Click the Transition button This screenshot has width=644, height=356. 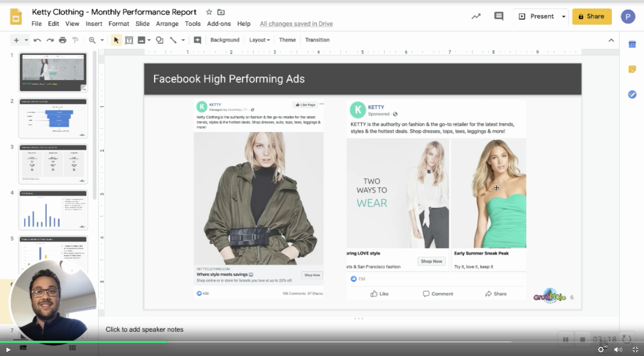(x=317, y=40)
